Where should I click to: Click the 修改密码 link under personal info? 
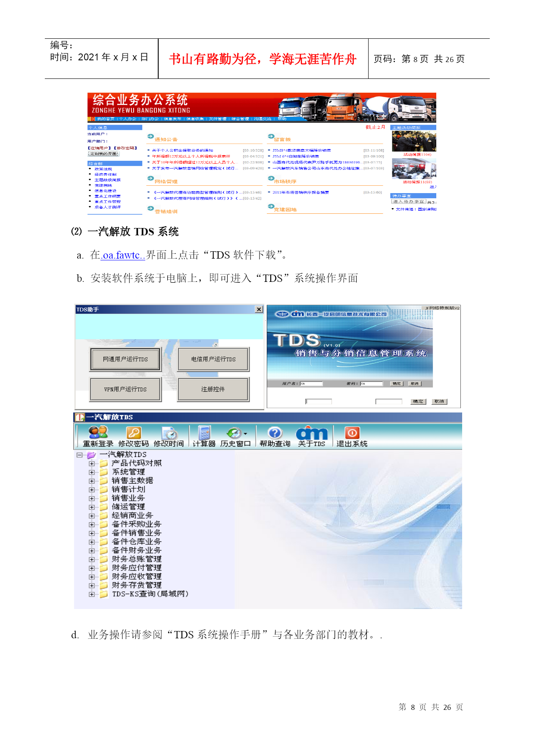pyautogui.click(x=125, y=148)
